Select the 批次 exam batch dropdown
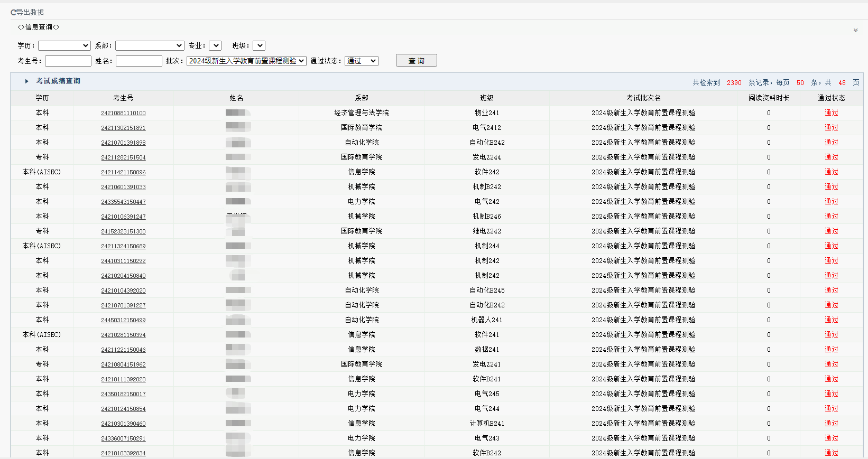This screenshot has width=868, height=459. [246, 61]
